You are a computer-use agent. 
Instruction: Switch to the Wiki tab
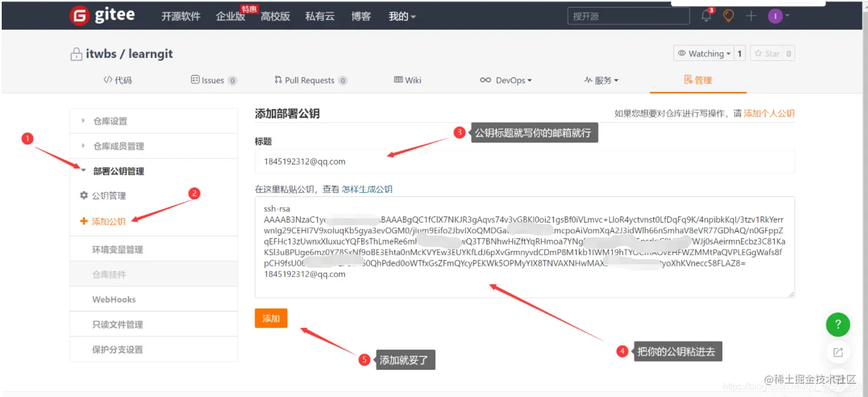(x=408, y=80)
